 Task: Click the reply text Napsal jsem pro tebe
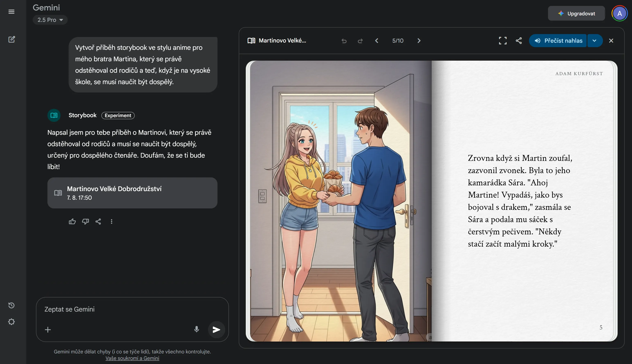[130, 149]
